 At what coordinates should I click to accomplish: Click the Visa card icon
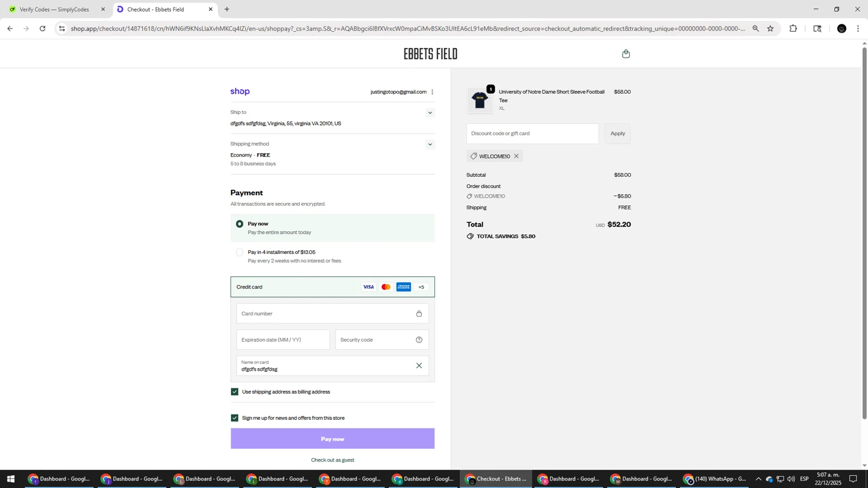tap(368, 287)
